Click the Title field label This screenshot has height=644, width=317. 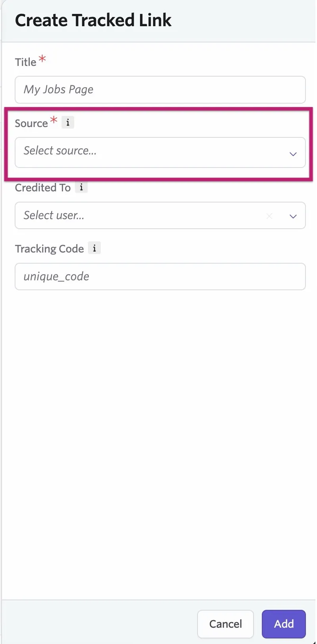(26, 62)
